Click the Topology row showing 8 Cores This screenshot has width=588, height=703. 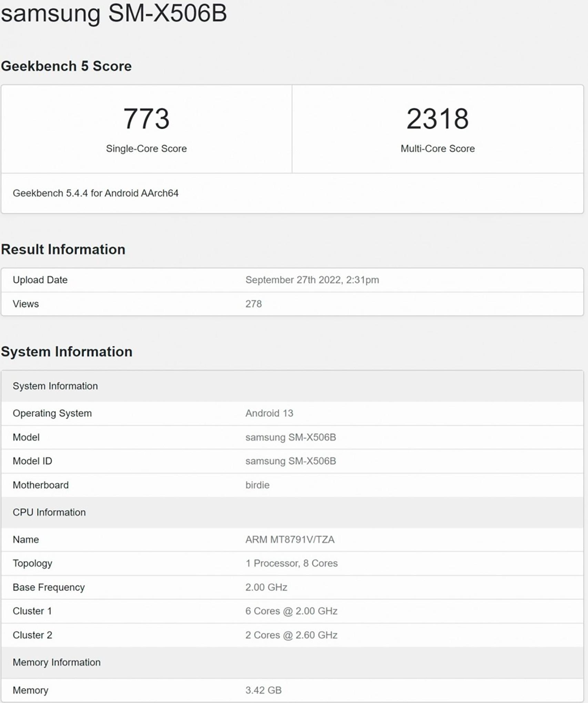tap(291, 563)
